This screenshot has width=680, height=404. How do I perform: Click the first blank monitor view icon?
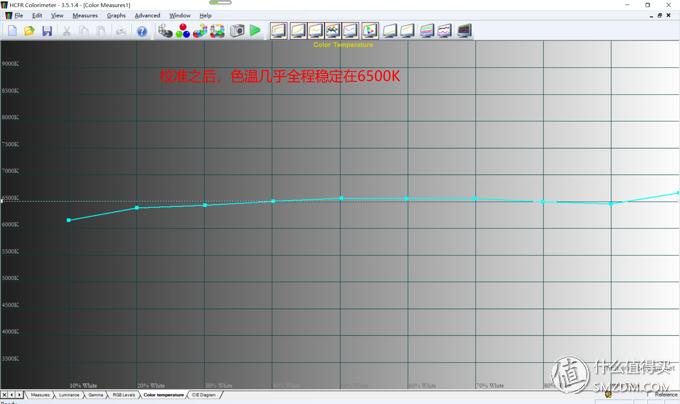(390, 31)
